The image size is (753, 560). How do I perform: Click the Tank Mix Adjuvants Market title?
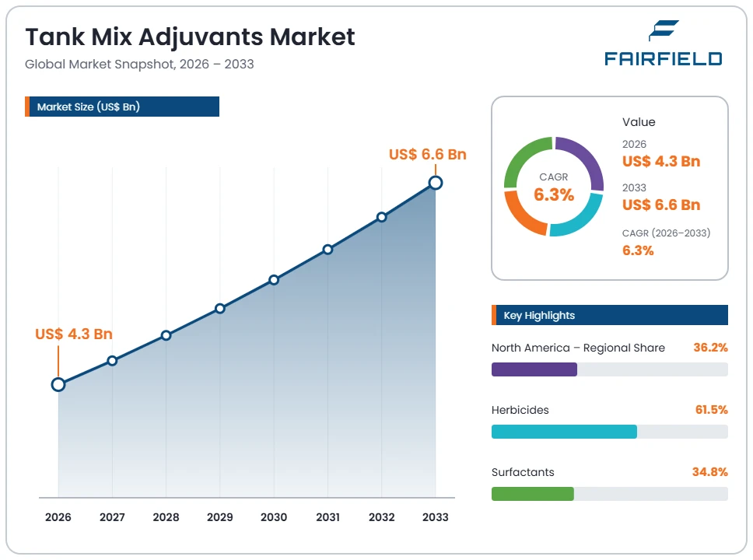190,37
